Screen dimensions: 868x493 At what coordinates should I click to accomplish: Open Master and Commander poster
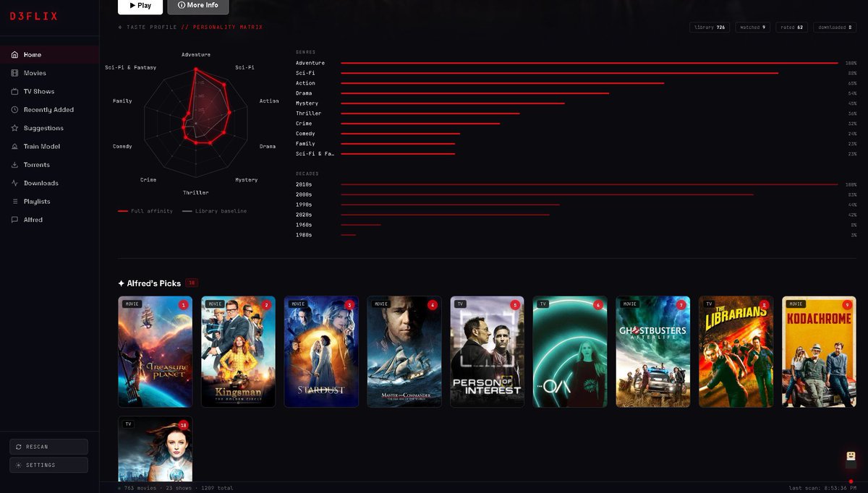(x=404, y=351)
